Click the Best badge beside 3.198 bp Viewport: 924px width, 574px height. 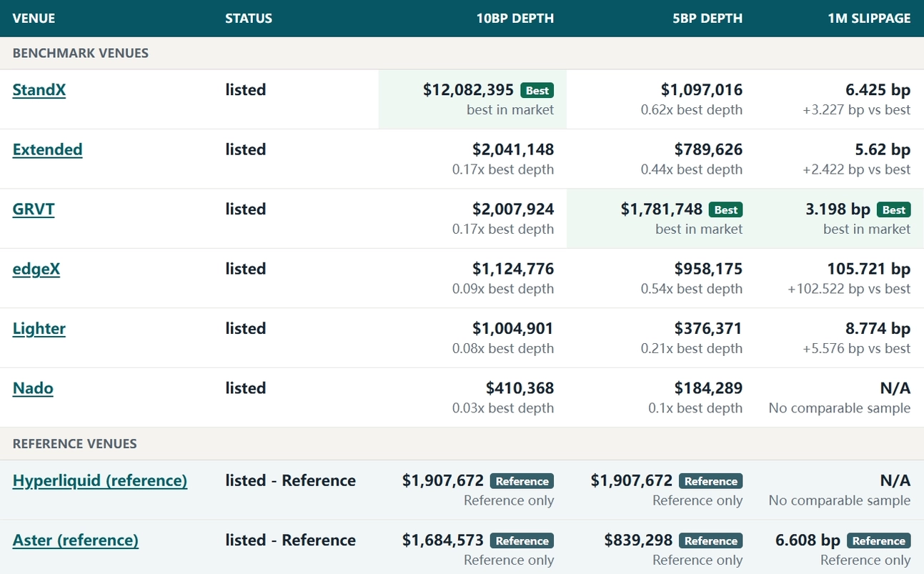coord(894,210)
